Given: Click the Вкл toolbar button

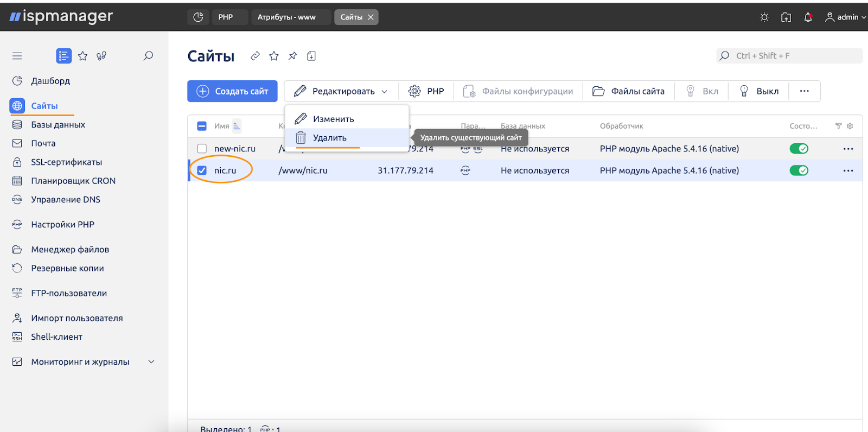Looking at the screenshot, I should click(701, 91).
